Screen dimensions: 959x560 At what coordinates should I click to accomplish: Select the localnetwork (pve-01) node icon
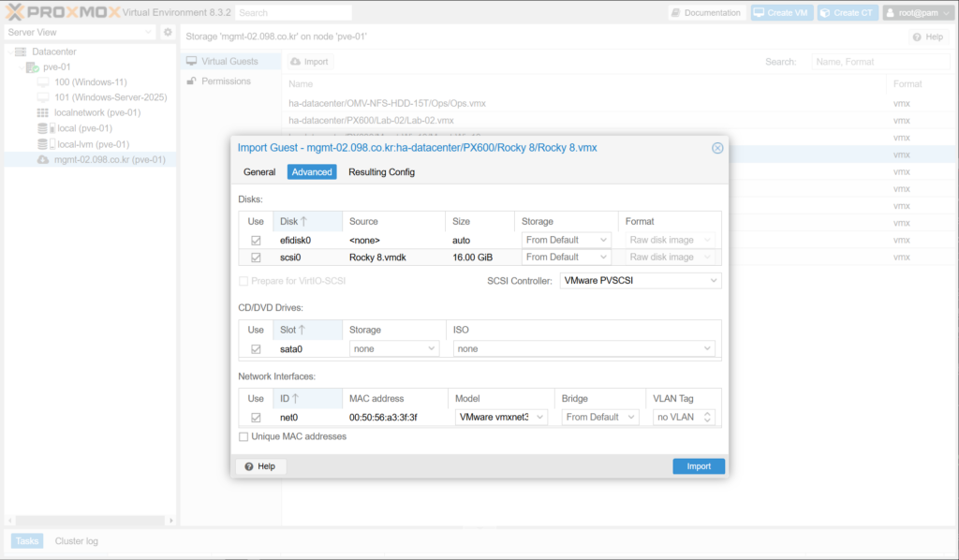pyautogui.click(x=43, y=112)
